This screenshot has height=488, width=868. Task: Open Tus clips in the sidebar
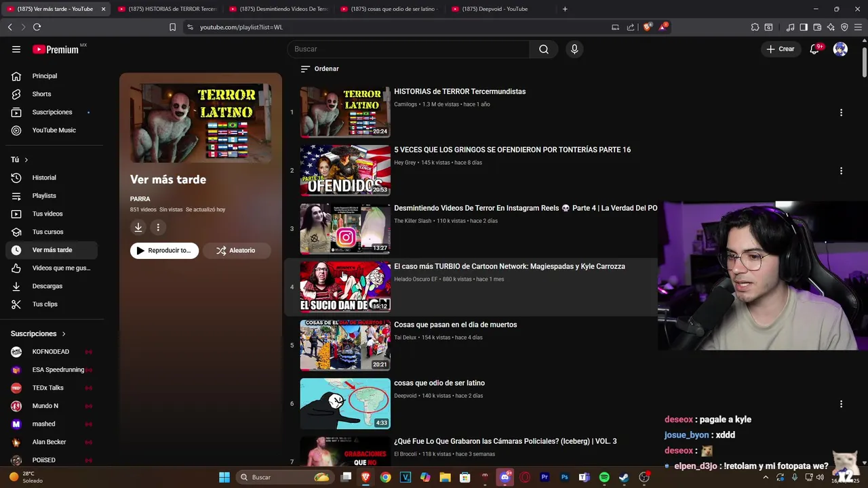[52, 304]
